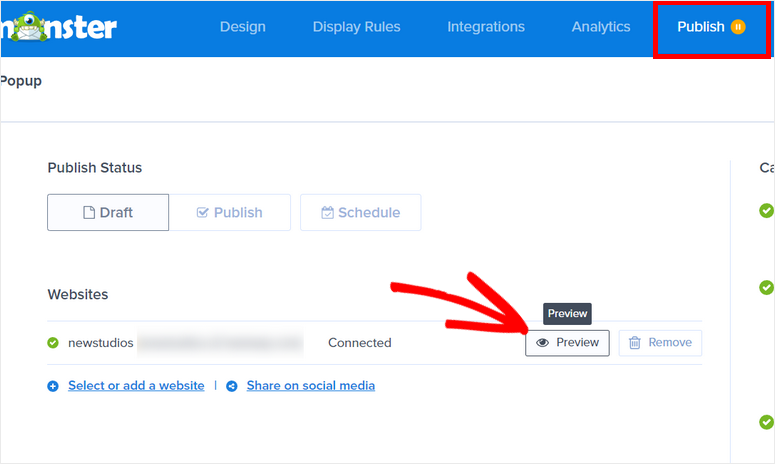Preview the campaign on newstudios
775x464 pixels.
point(567,343)
